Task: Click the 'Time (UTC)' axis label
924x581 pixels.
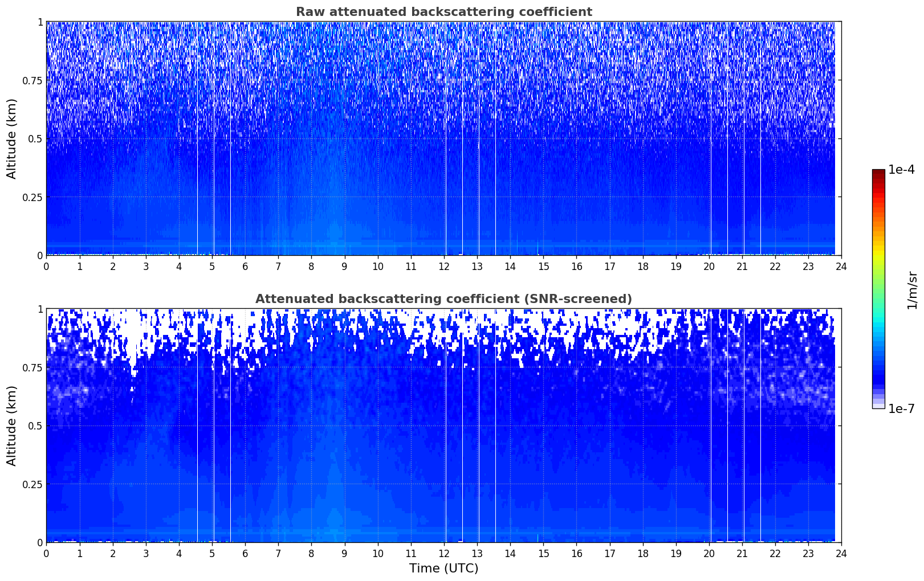Action: [443, 568]
